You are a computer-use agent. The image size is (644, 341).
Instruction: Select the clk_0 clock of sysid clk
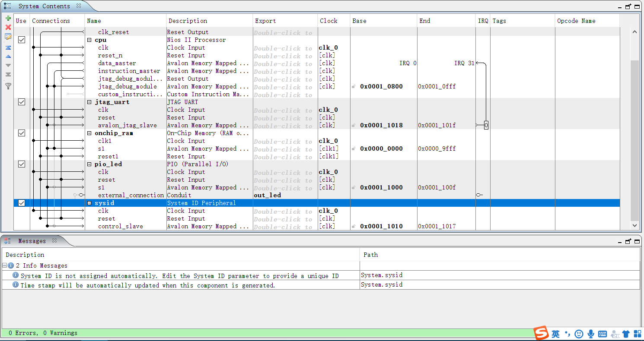(x=328, y=211)
